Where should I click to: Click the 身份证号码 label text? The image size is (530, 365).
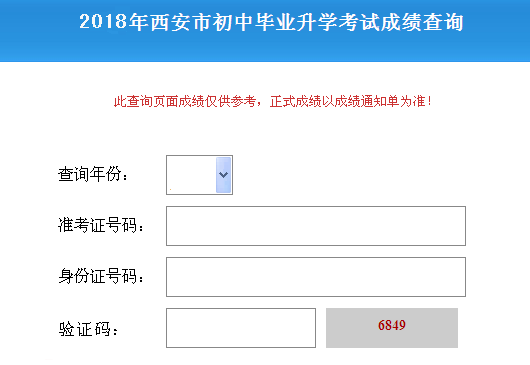(101, 276)
